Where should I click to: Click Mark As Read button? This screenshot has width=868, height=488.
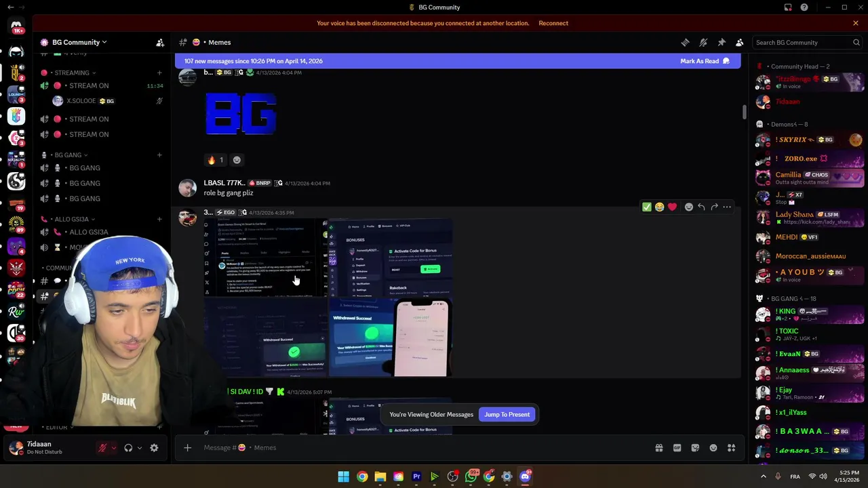(x=705, y=61)
